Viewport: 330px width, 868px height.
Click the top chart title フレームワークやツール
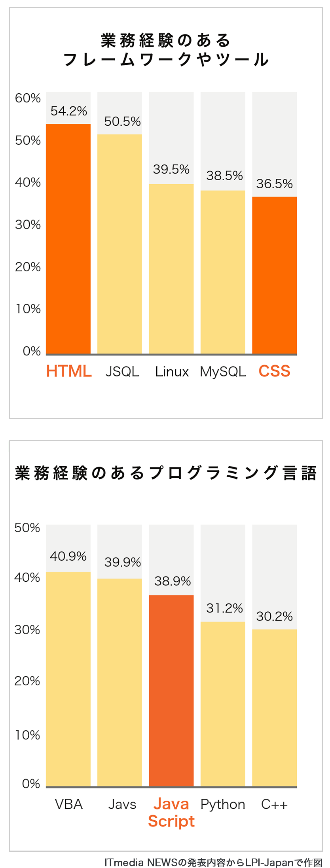[166, 60]
